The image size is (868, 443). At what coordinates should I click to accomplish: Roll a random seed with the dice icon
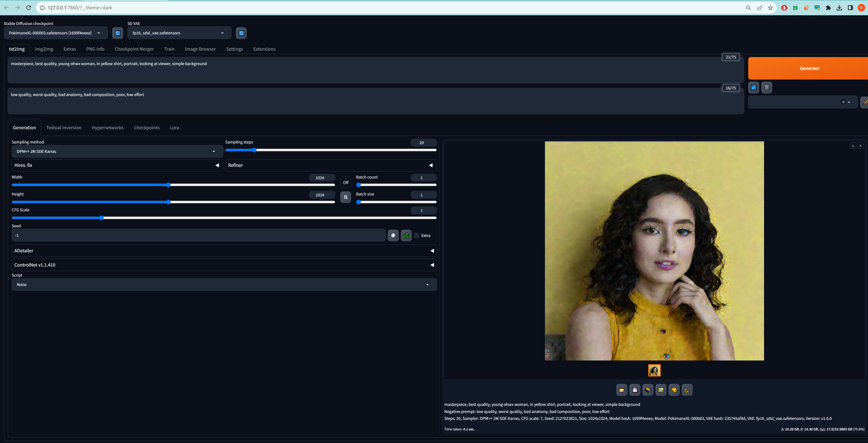pos(393,235)
